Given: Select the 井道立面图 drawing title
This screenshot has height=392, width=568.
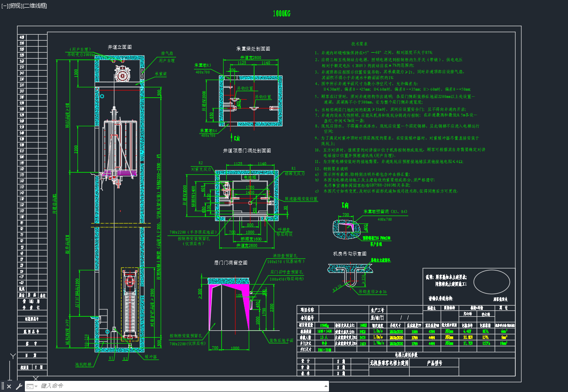Looking at the screenshot, I should [x=120, y=47].
